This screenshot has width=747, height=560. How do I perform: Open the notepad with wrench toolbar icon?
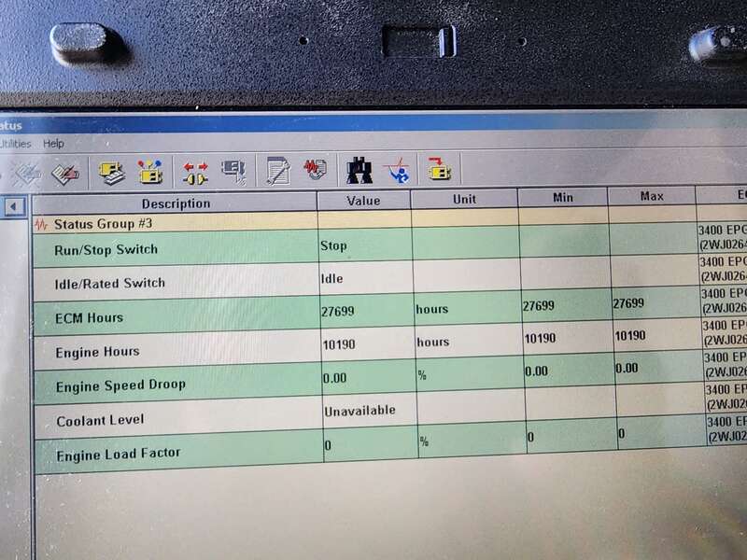click(x=277, y=171)
